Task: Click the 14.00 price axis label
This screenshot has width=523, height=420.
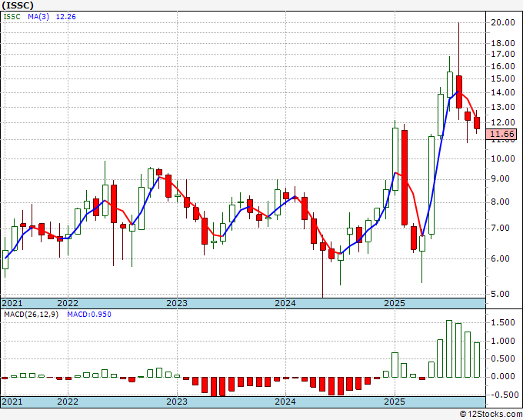Action: 503,92
